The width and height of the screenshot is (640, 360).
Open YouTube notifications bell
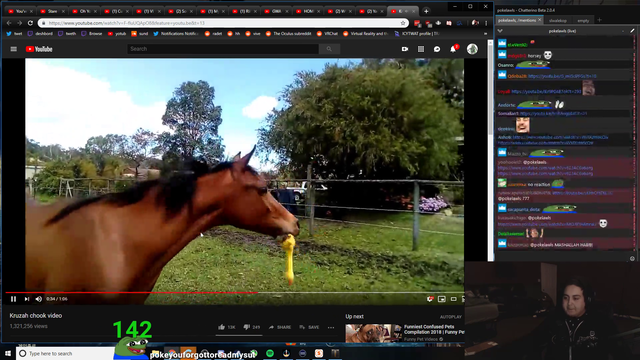[453, 49]
